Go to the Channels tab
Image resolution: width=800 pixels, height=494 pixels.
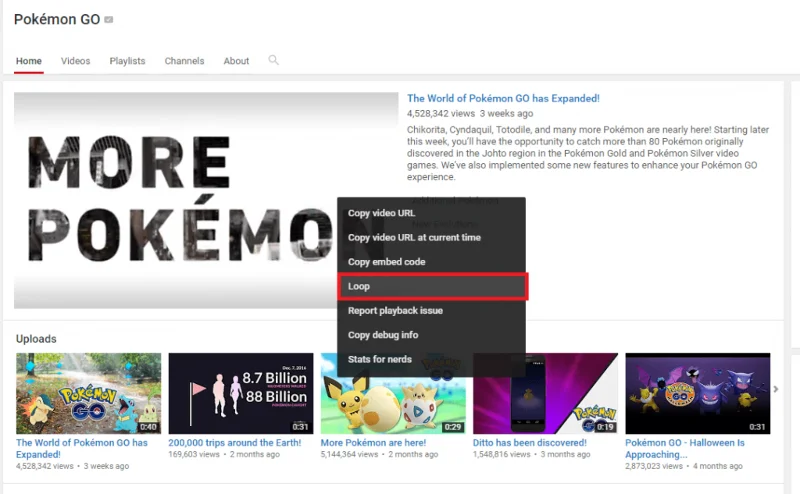[x=184, y=61]
